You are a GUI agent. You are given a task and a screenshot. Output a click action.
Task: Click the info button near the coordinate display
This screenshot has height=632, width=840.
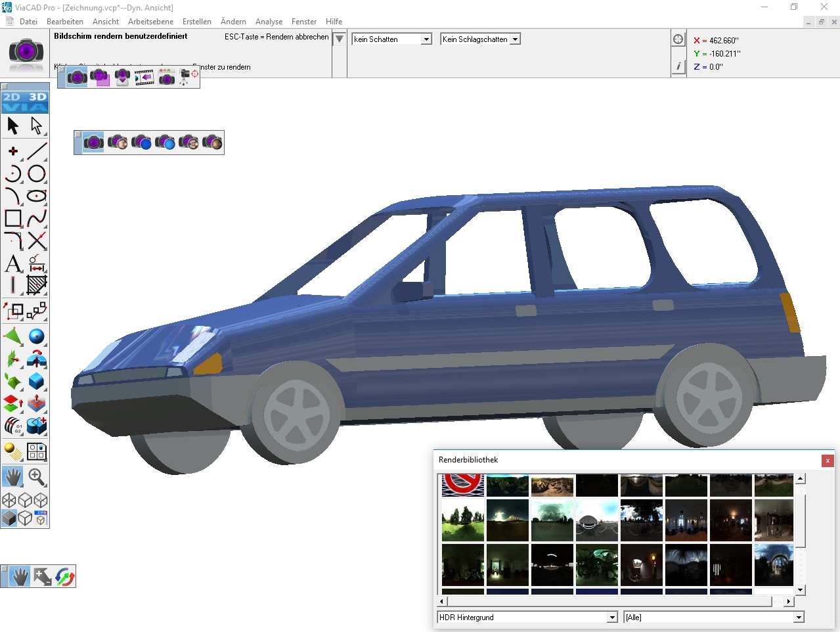click(678, 66)
